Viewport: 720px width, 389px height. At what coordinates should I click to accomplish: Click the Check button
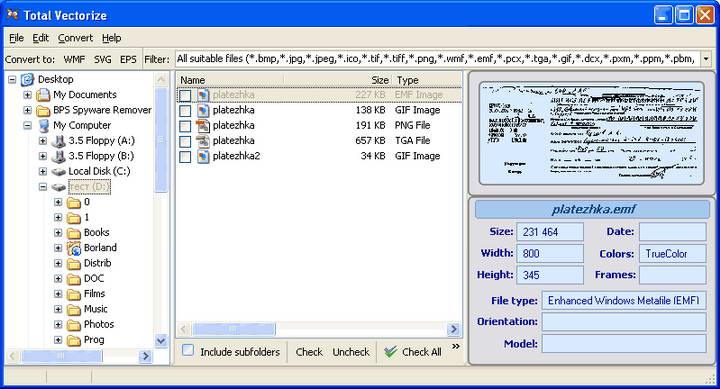[309, 352]
